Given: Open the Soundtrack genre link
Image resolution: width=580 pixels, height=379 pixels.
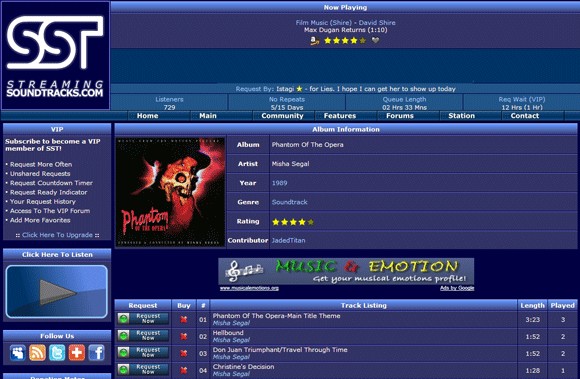Looking at the screenshot, I should (x=290, y=202).
